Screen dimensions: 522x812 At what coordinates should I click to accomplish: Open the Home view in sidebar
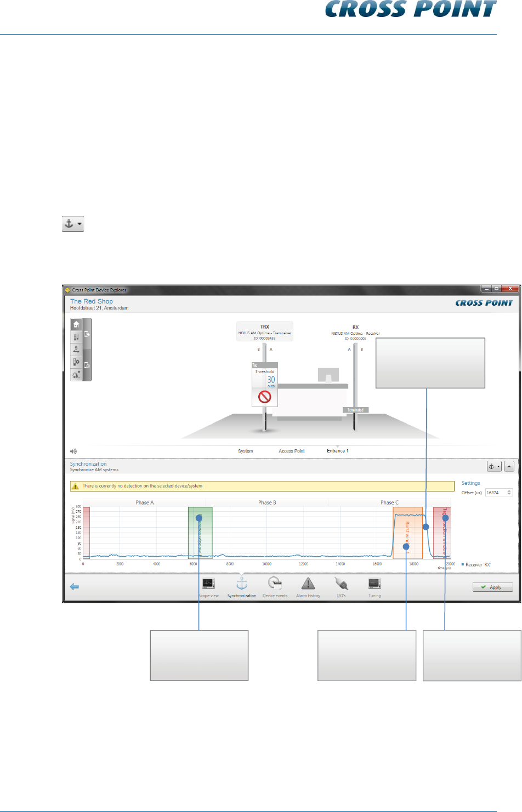coord(76,324)
